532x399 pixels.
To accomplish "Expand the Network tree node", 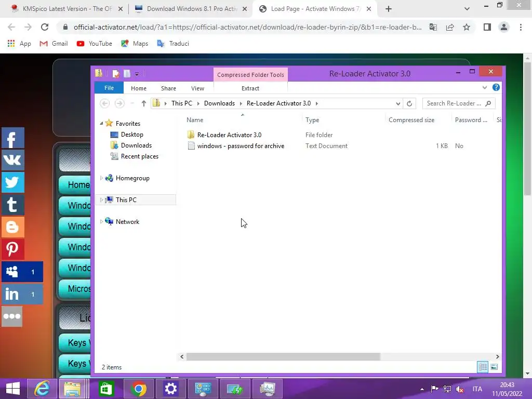I will pyautogui.click(x=101, y=221).
